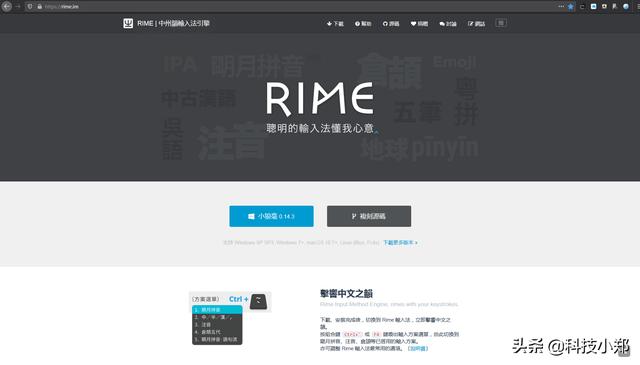Open the tracking protection shield icon

tap(30, 7)
